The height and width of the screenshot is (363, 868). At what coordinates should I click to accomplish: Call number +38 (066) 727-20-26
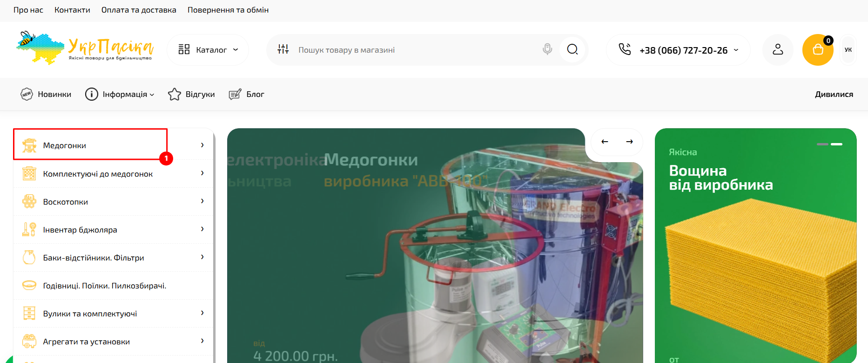pos(683,50)
